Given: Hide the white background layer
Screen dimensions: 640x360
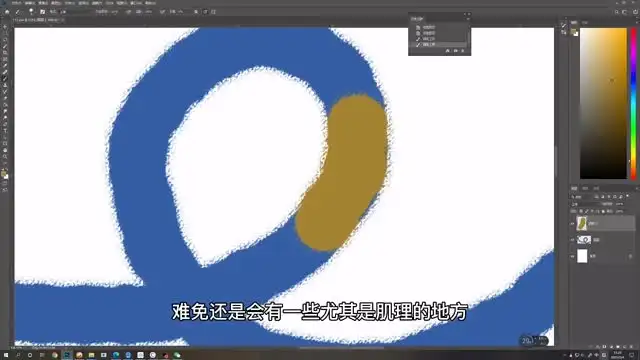Looking at the screenshot, I should click(572, 256).
